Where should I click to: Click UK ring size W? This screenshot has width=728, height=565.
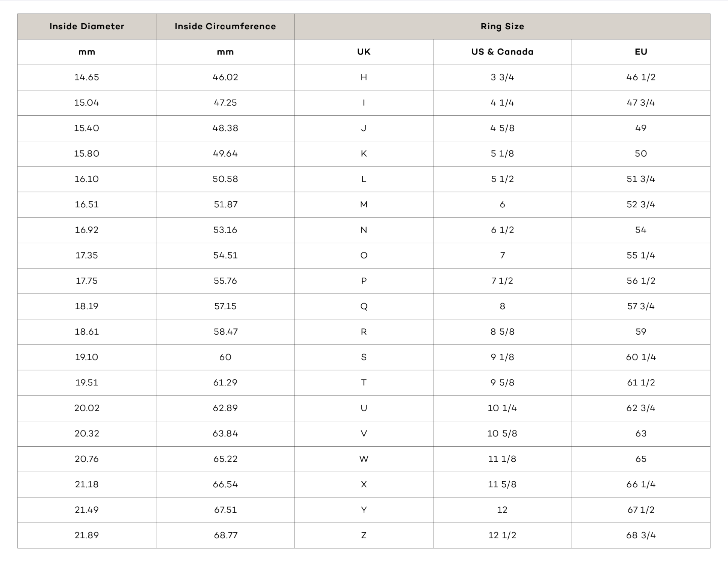click(364, 459)
